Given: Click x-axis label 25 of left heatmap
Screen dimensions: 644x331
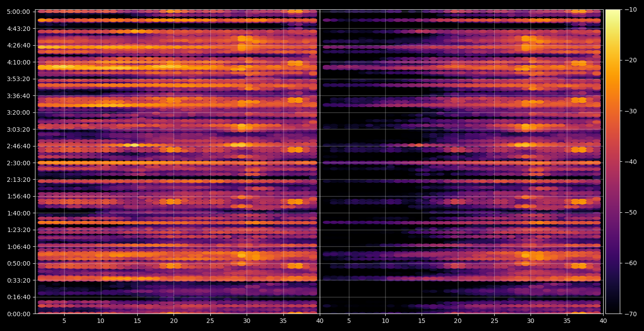Looking at the screenshot, I should [x=210, y=321].
